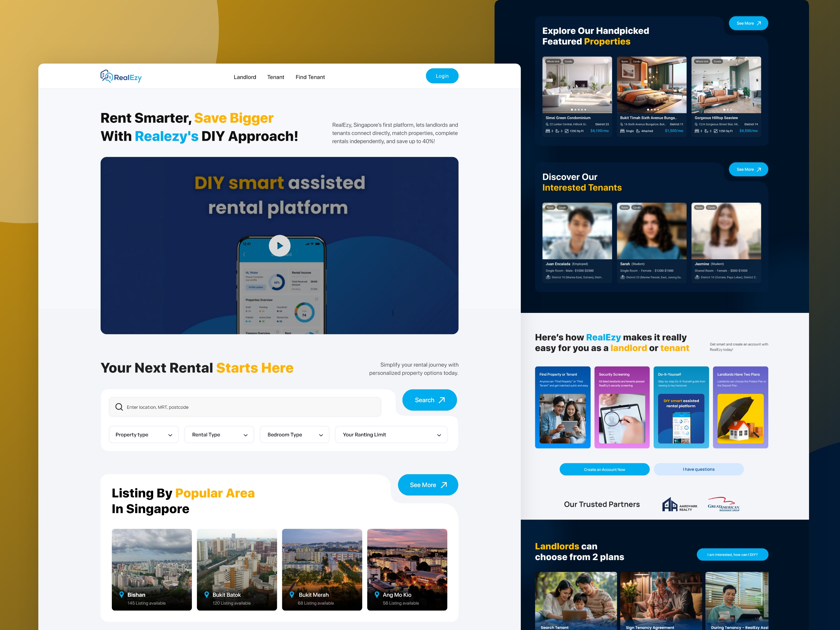
Task: Click location pin icon on Bishan card
Action: pyautogui.click(x=122, y=595)
